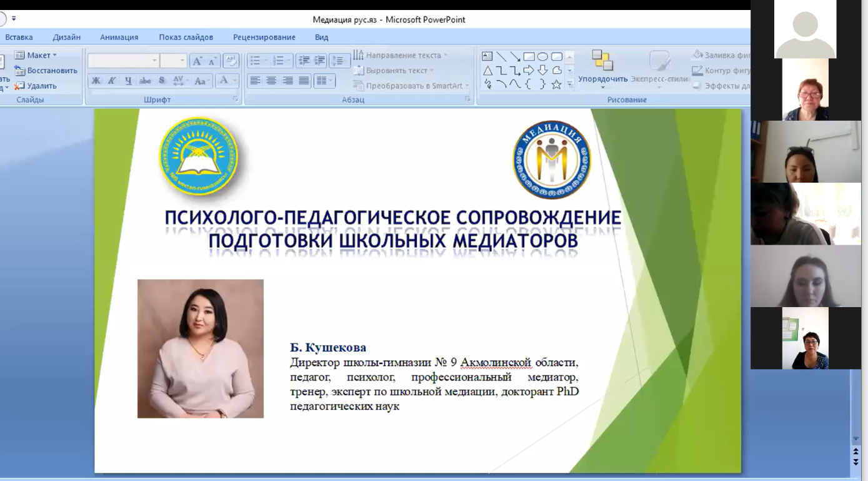Toggle bold formatting (Ж)
Screen dimensions: 868x481
[x=96, y=81]
